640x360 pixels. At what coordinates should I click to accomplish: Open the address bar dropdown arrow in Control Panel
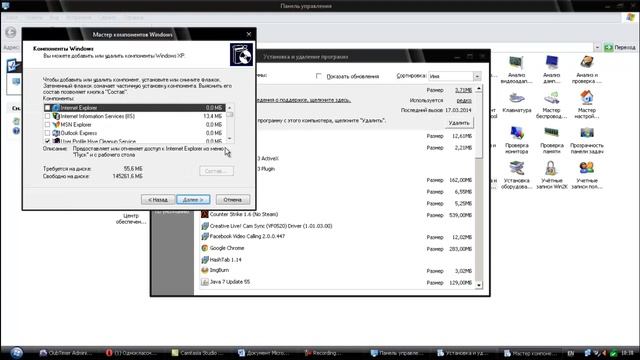597,47
